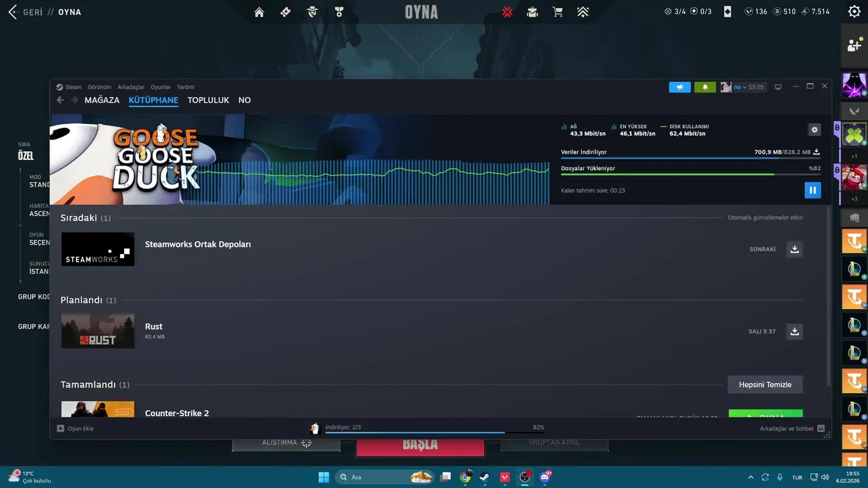This screenshot has width=868, height=488.
Task: Click the Rust title text
Action: tap(153, 326)
